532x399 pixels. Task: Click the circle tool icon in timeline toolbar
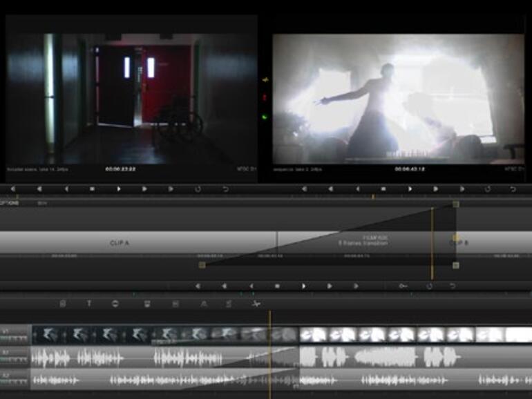[115, 304]
